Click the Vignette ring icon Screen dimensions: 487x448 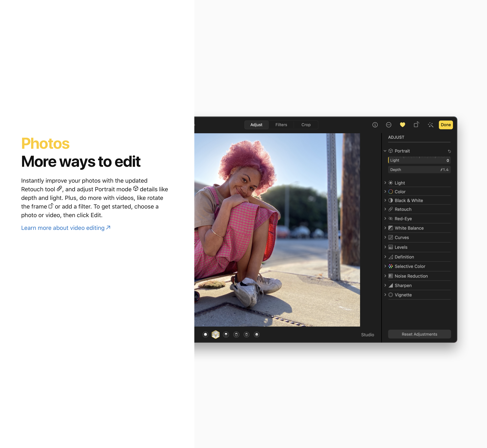pos(391,295)
